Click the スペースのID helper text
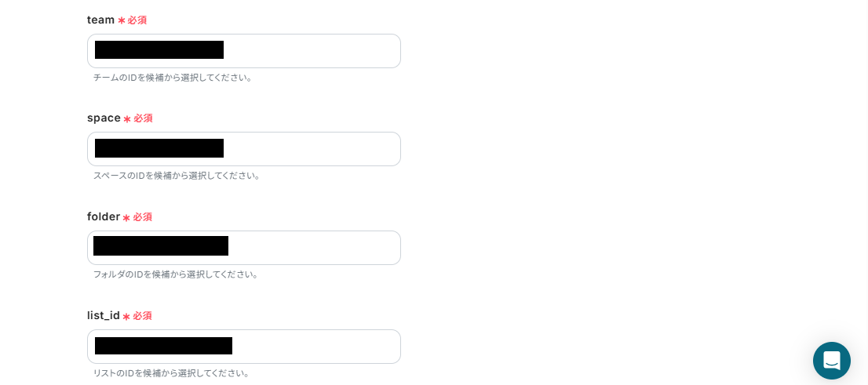 tap(177, 176)
